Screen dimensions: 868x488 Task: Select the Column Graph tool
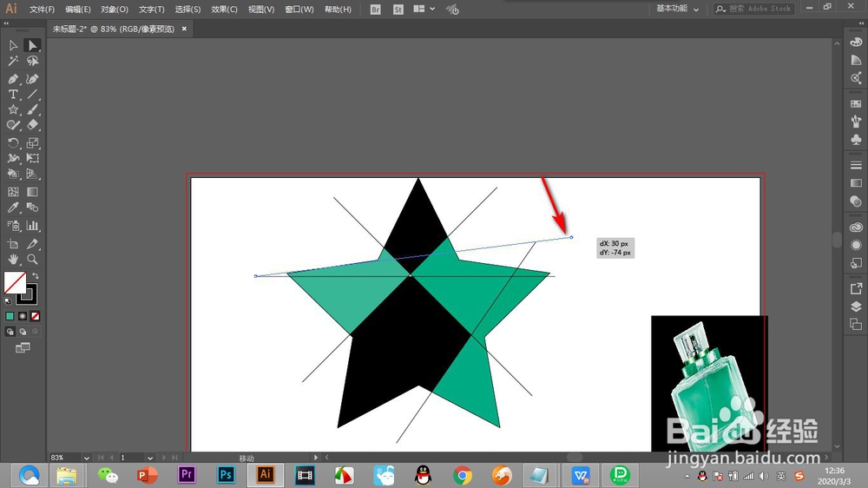pyautogui.click(x=33, y=226)
